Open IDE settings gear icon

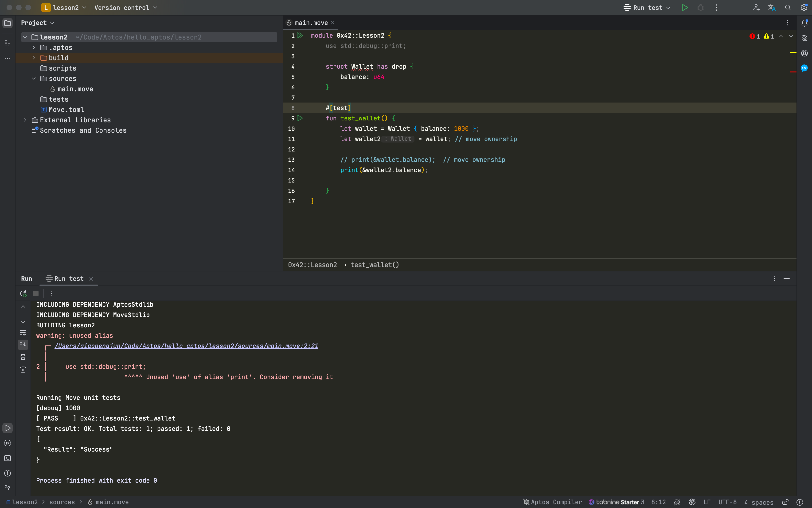coord(804,7)
